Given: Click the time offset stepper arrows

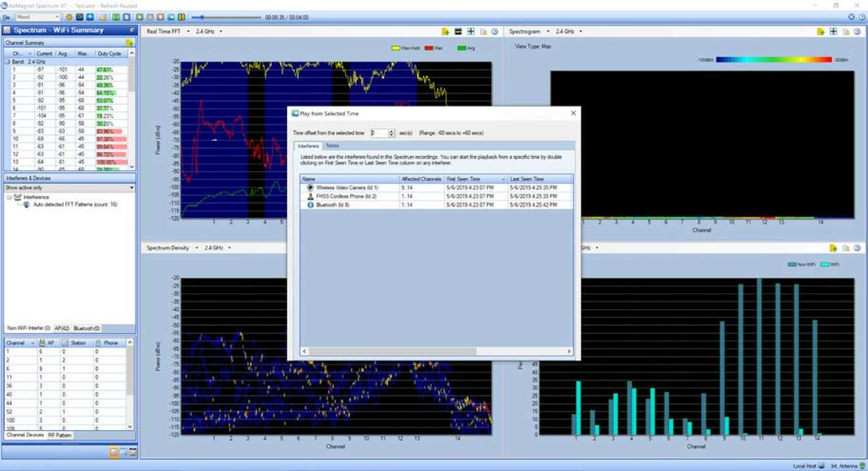Looking at the screenshot, I should pyautogui.click(x=391, y=133).
